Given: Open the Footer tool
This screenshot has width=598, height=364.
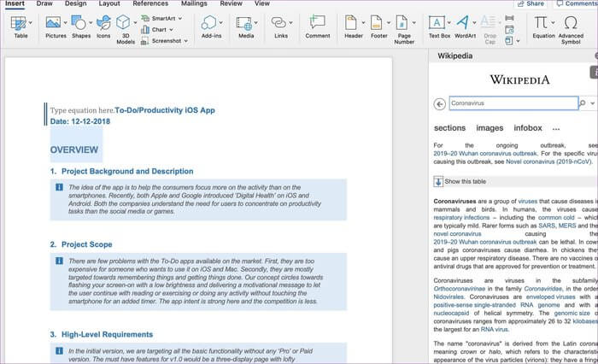Looking at the screenshot, I should point(378,26).
